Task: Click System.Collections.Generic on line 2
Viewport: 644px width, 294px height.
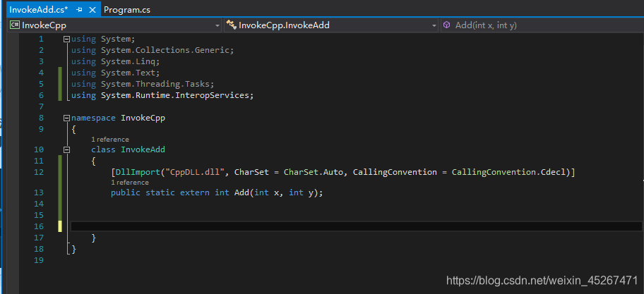Action: [x=165, y=51]
